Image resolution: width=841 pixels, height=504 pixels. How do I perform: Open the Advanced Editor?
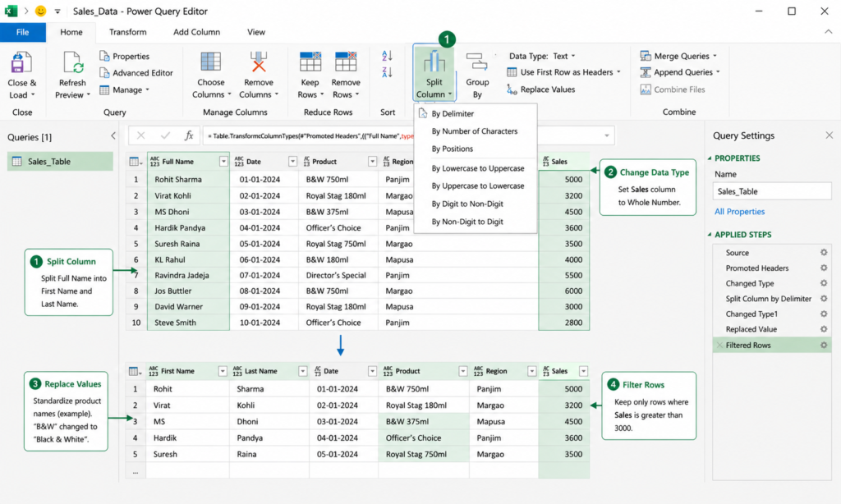(x=136, y=72)
